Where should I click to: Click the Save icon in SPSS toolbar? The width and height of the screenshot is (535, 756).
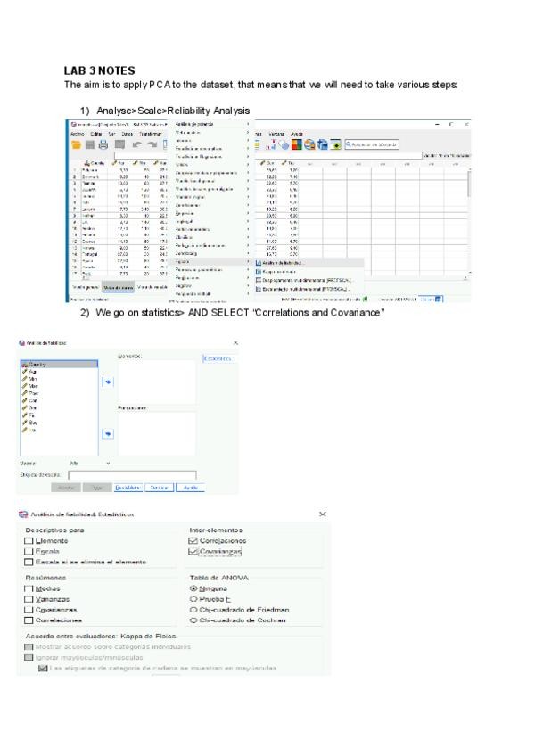pyautogui.click(x=90, y=144)
